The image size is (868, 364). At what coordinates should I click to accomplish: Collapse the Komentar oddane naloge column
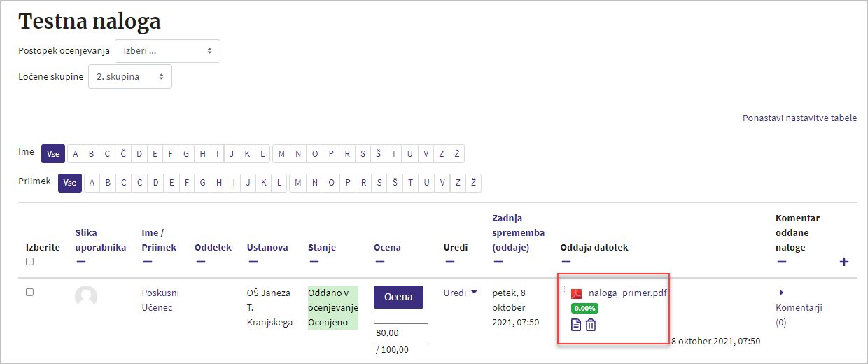[782, 262]
